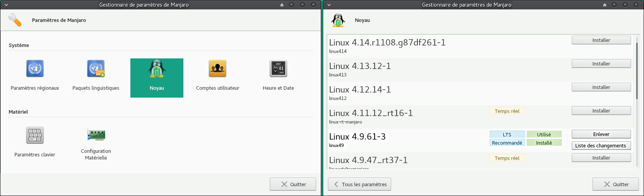Install Linux 4.12.14-1 kernel
This screenshot has width=644, height=196.
[601, 87]
